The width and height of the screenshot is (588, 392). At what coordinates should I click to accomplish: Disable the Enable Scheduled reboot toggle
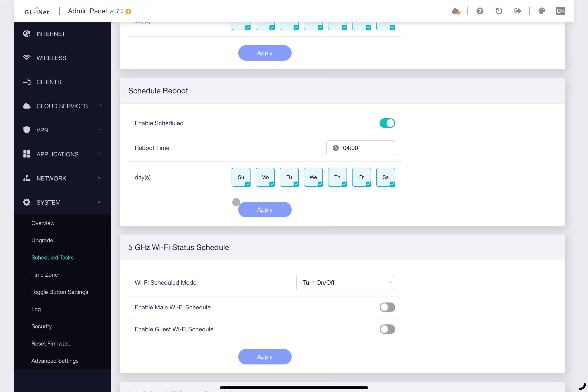tap(387, 123)
